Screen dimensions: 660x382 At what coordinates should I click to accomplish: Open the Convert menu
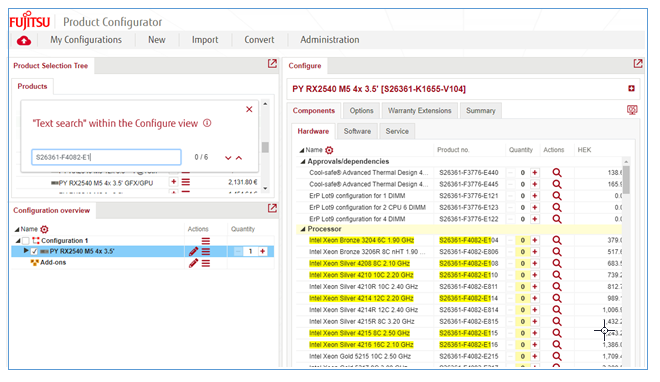tap(259, 40)
